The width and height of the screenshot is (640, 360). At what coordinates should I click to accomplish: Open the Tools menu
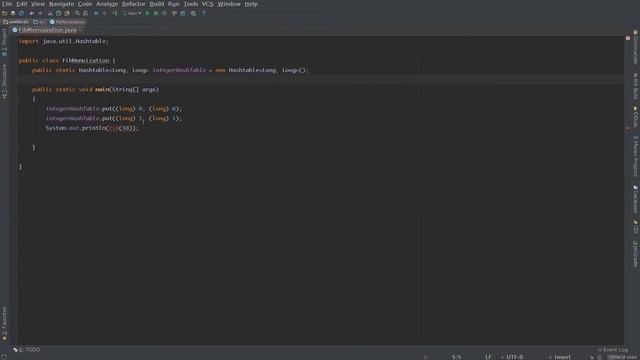(191, 4)
